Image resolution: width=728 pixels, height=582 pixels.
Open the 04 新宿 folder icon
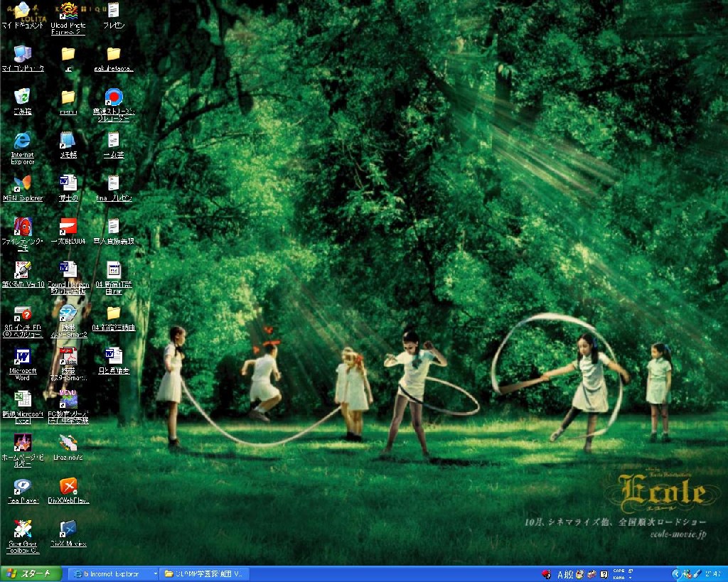click(x=113, y=318)
